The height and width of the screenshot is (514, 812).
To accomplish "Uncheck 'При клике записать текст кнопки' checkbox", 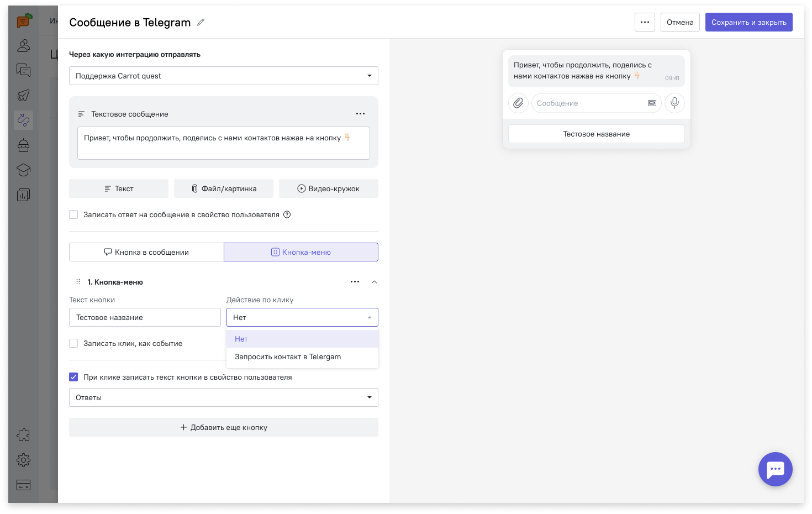I will pos(73,377).
